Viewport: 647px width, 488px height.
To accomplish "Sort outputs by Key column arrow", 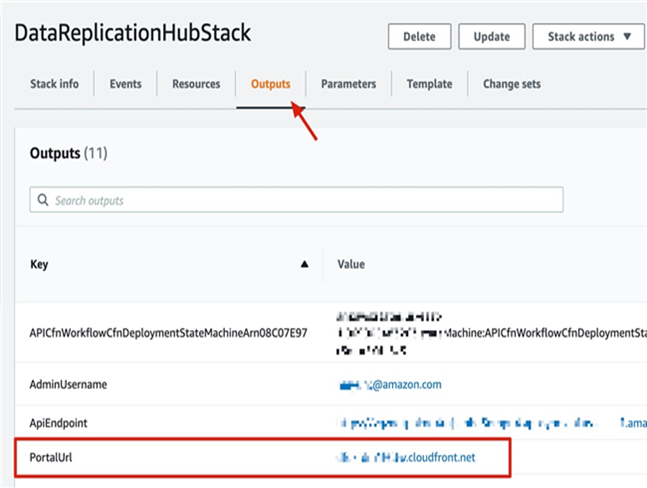I will (x=305, y=264).
